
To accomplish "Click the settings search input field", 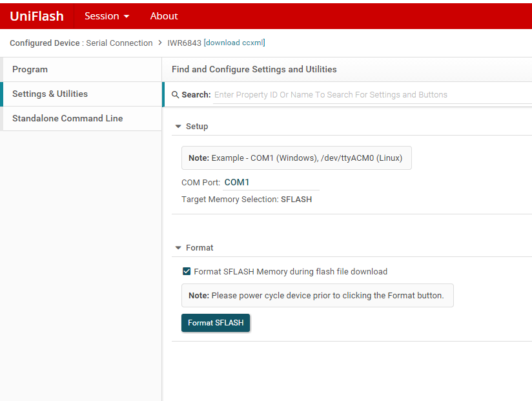I will click(373, 95).
